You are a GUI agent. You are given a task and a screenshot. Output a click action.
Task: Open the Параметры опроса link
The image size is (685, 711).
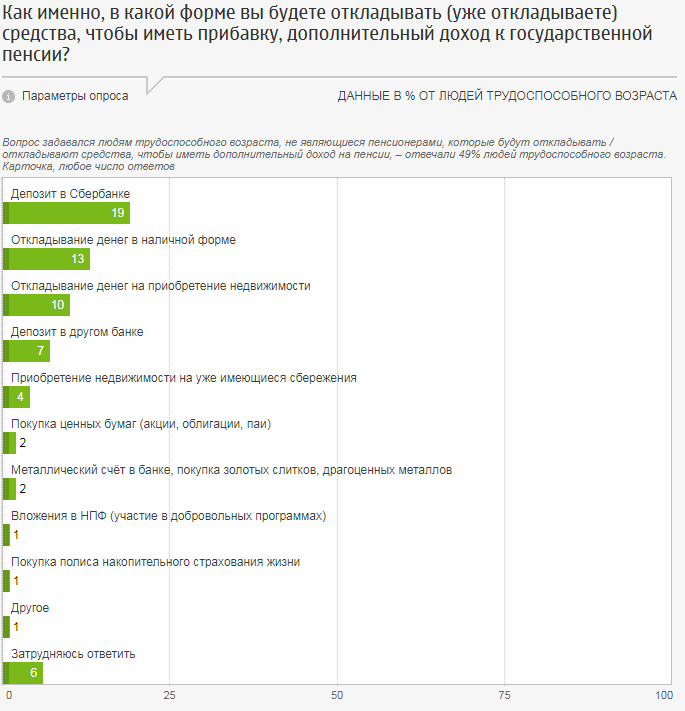tap(75, 96)
